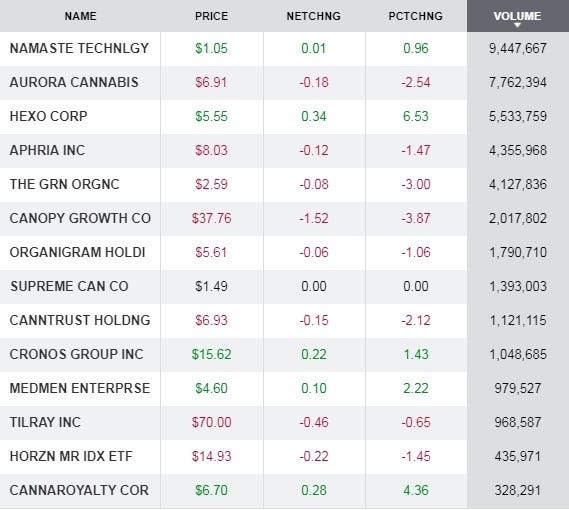This screenshot has height=510, width=569.
Task: Select MedMen price $4.60
Action: (x=212, y=388)
